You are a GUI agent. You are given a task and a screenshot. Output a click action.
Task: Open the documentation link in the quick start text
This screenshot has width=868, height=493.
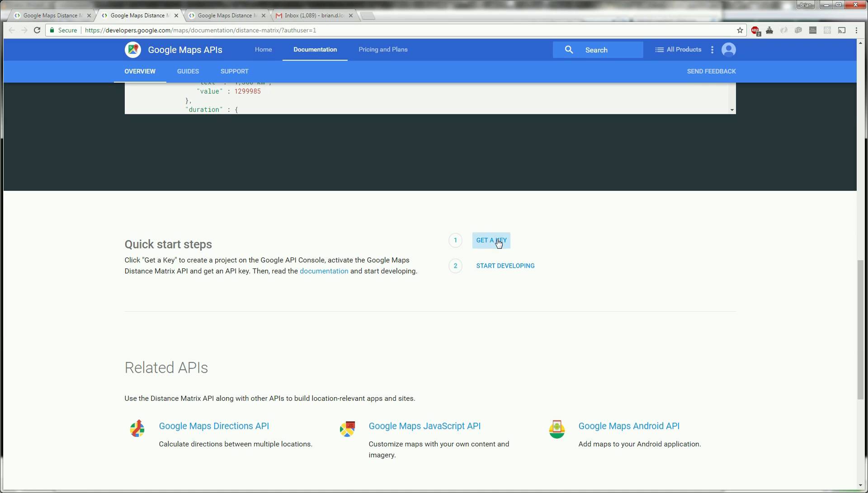tap(324, 271)
